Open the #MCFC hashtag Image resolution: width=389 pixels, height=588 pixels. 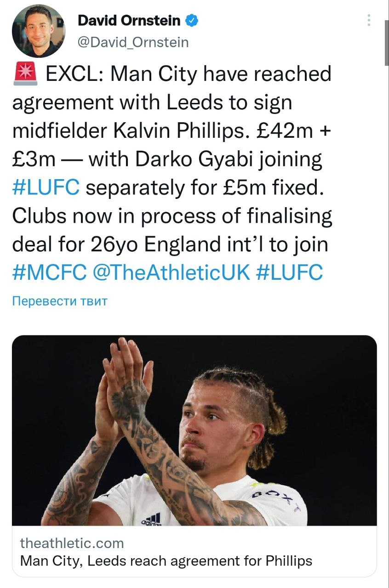pyautogui.click(x=49, y=272)
